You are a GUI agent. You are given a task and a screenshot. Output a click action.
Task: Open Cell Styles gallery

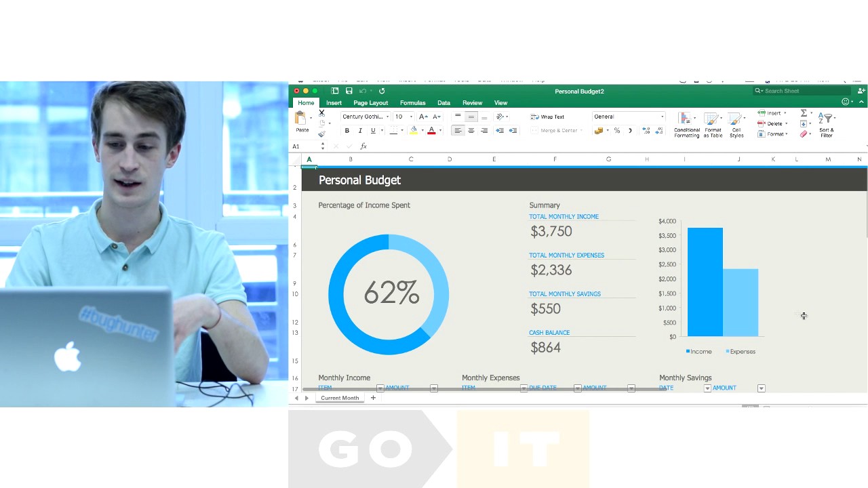coord(736,125)
